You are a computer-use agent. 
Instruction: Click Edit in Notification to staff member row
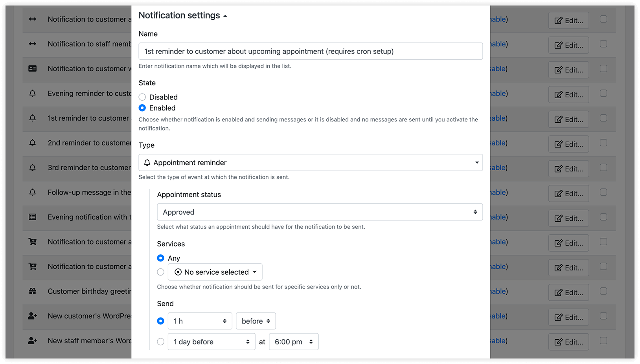point(568,45)
